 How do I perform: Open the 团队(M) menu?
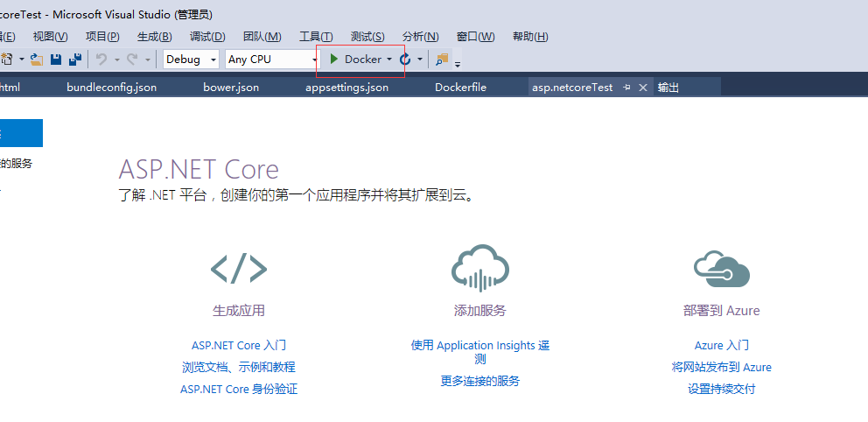[x=262, y=37]
